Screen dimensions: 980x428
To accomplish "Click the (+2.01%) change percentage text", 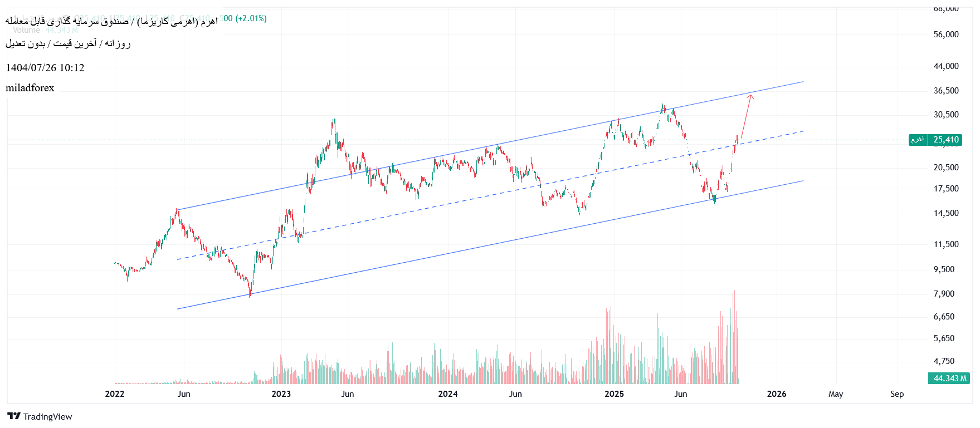I will pyautogui.click(x=251, y=18).
